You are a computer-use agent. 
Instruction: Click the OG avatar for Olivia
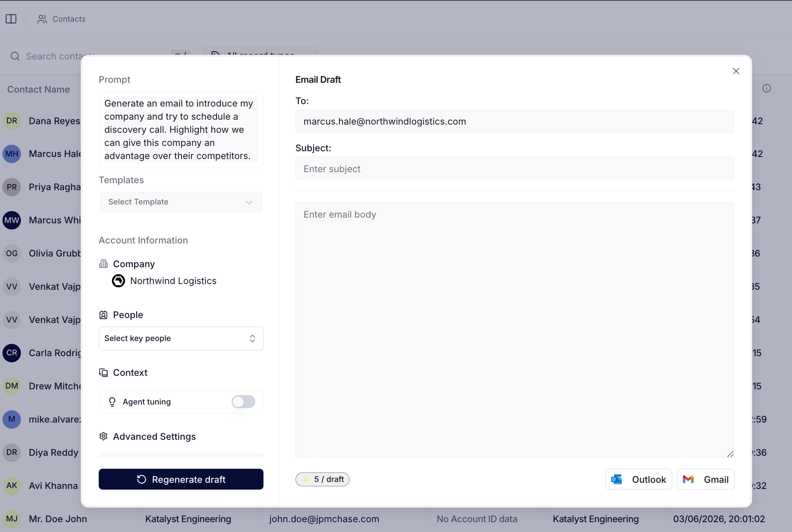pyautogui.click(x=12, y=253)
